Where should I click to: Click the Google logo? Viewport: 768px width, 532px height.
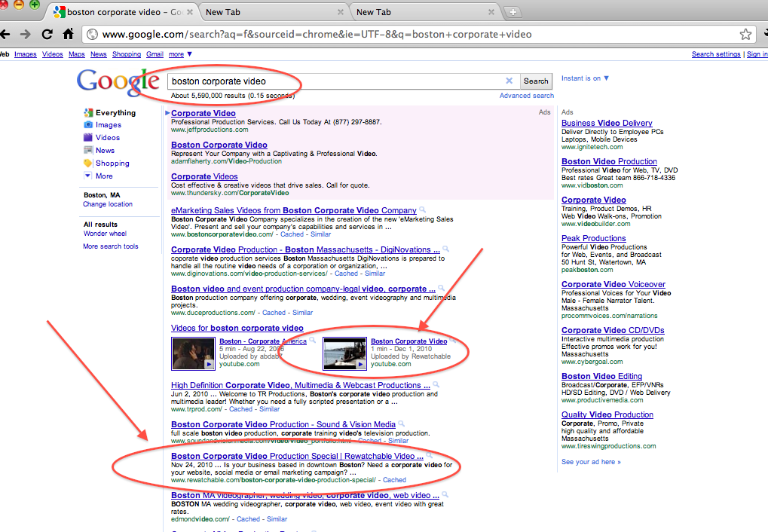[x=118, y=81]
